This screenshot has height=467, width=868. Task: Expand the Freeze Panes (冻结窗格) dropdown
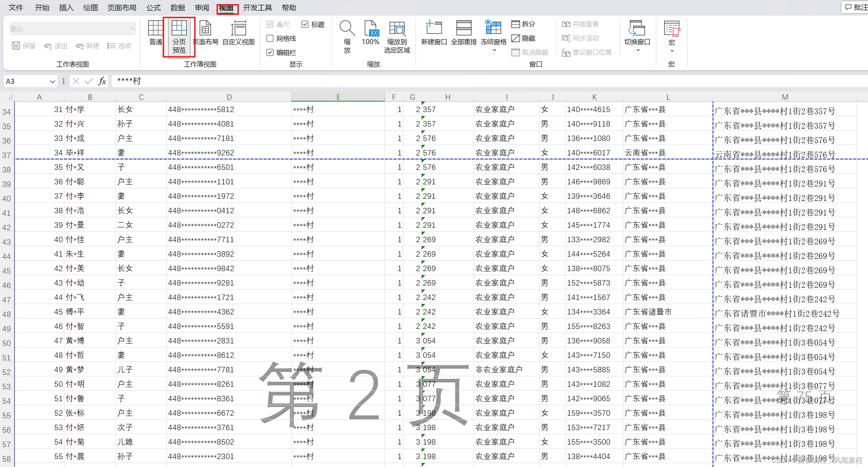coord(494,50)
